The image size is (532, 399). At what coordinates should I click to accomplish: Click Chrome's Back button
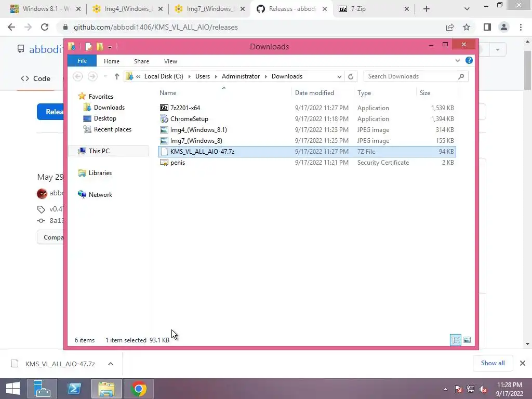(x=11, y=27)
